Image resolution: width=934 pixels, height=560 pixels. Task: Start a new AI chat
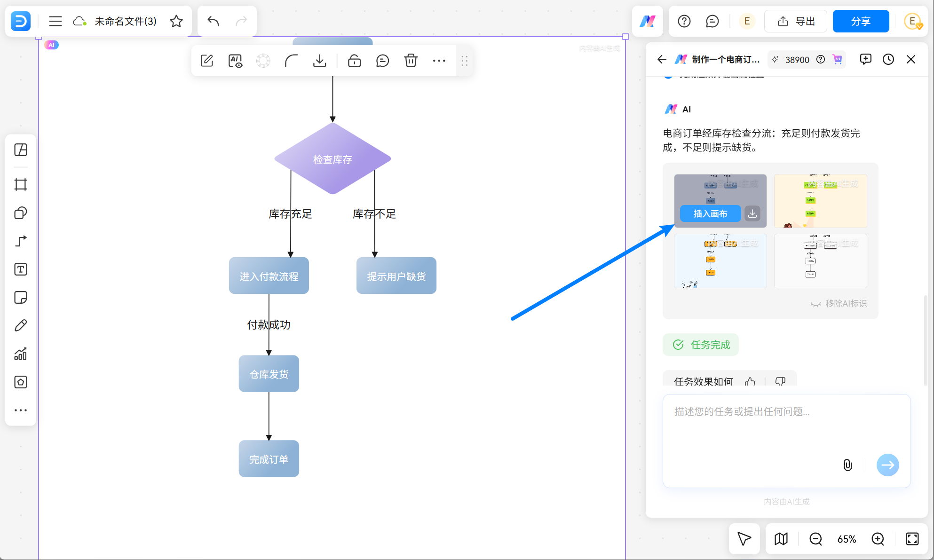click(x=865, y=59)
